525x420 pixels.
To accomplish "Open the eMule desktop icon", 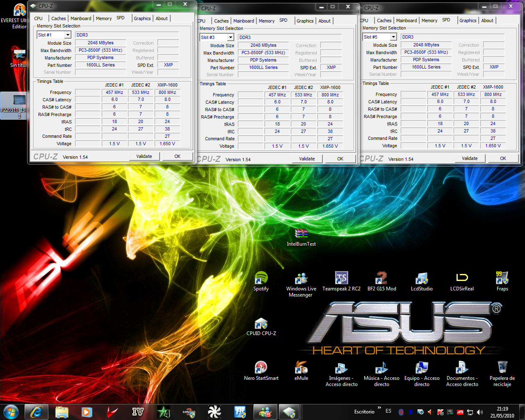I will [x=301, y=367].
